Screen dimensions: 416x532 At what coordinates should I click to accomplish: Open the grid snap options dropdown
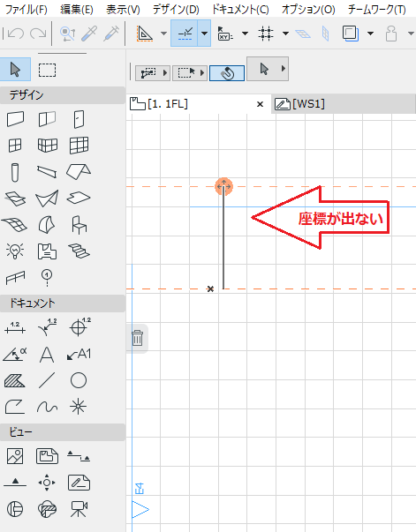[285, 34]
